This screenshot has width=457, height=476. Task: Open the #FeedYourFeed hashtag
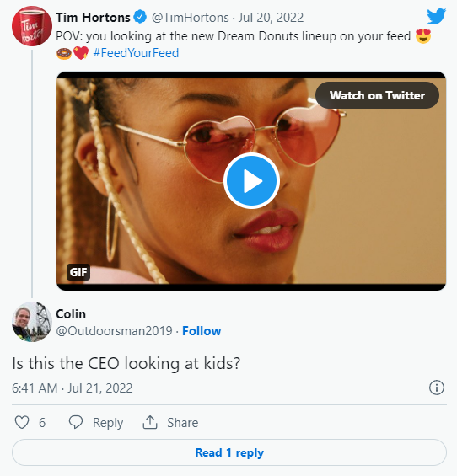click(x=136, y=53)
